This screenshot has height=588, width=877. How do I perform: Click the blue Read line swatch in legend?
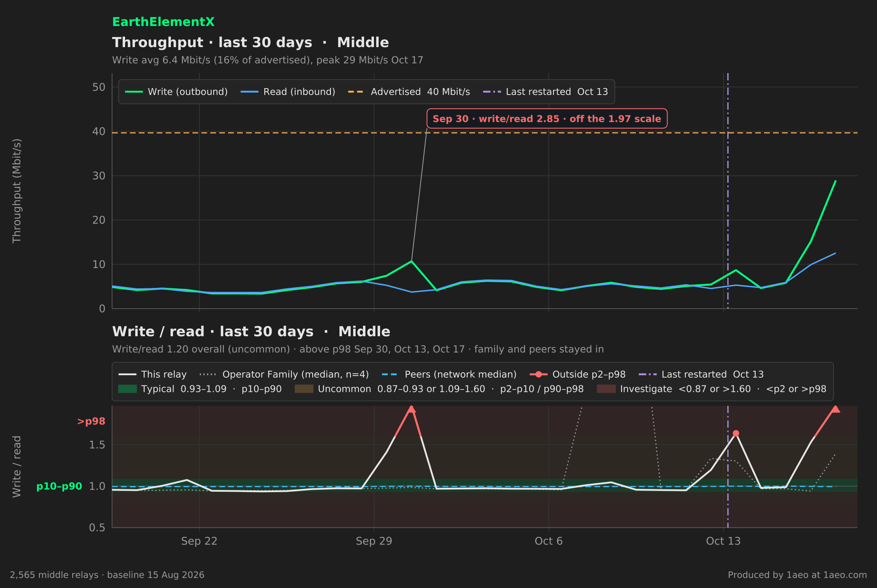point(249,92)
